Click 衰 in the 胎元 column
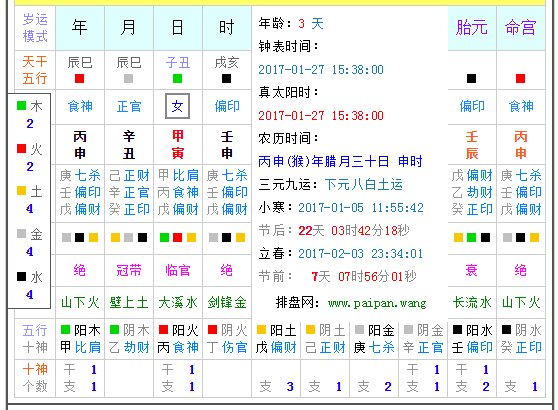Screen dimensions: 558x410 [x=472, y=270]
